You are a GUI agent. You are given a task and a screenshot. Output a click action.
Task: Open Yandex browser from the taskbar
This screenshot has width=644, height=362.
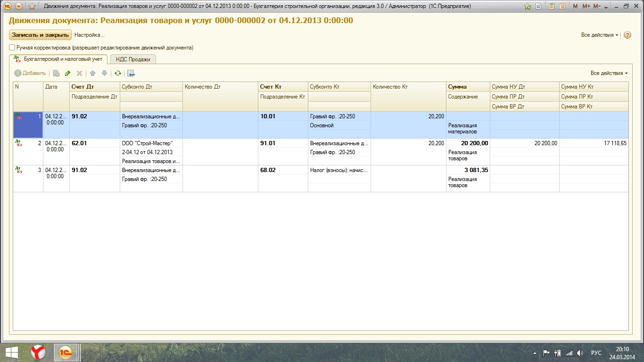coord(38,352)
